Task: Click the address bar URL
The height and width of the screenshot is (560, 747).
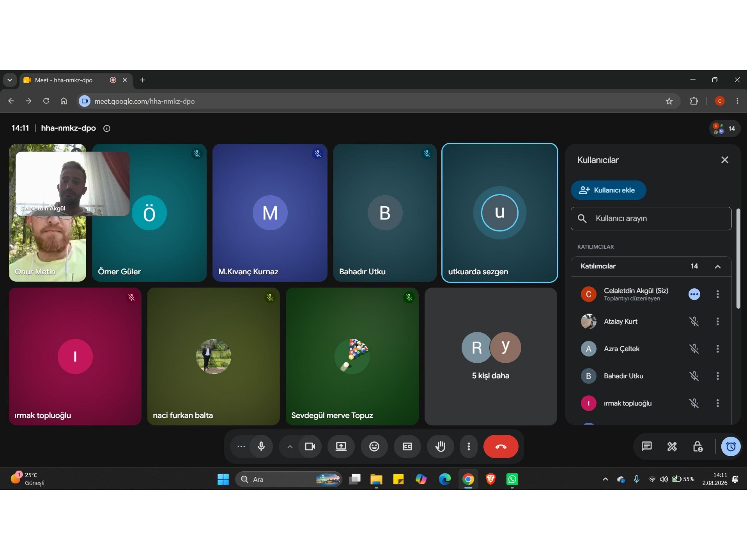Action: pos(144,101)
